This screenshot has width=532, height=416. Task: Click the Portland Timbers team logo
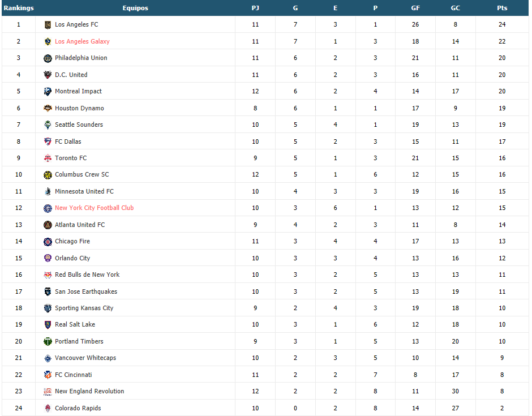[48, 342]
